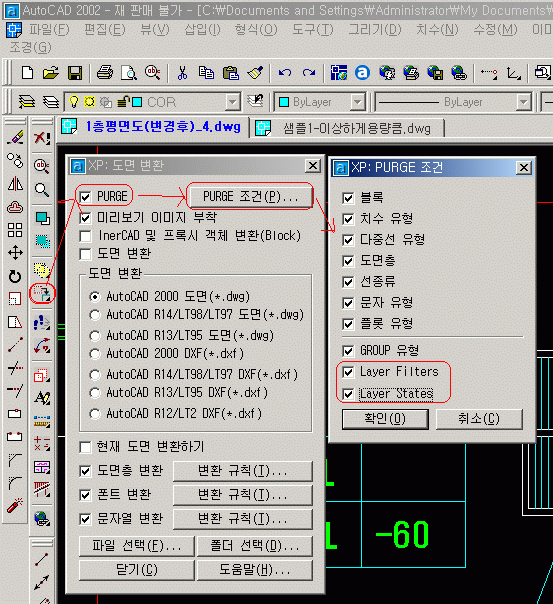Click the 폴더 선택(D)... button
Screen dimensions: 553x604
click(254, 546)
